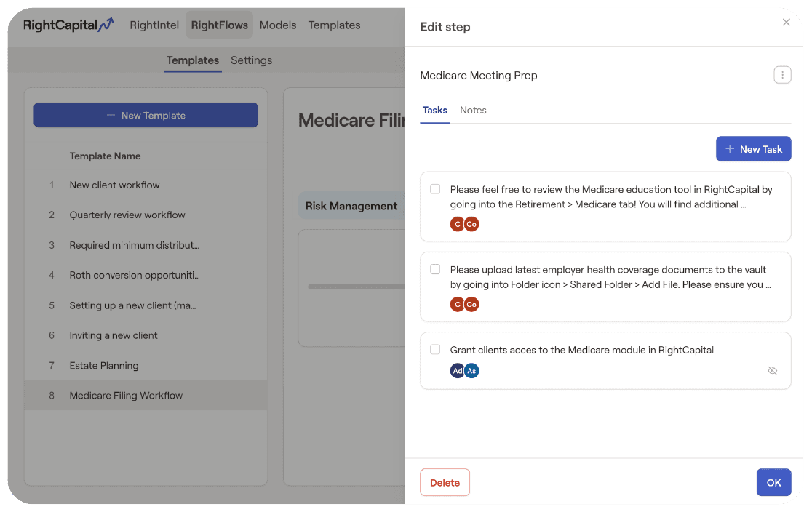This screenshot has width=812, height=512.
Task: Open Models in the top navigation
Action: click(x=277, y=25)
